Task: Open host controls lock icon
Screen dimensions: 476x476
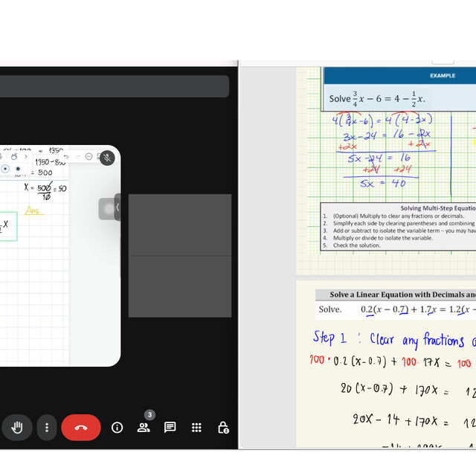Action: (223, 428)
